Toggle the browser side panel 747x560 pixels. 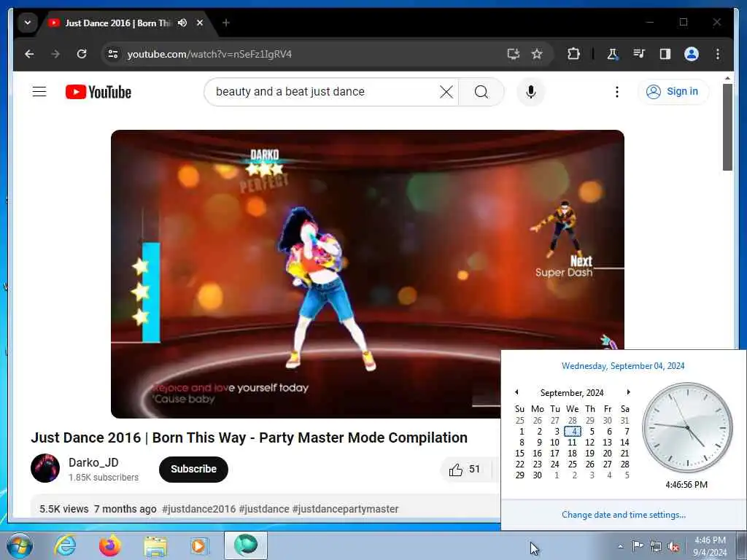click(665, 54)
